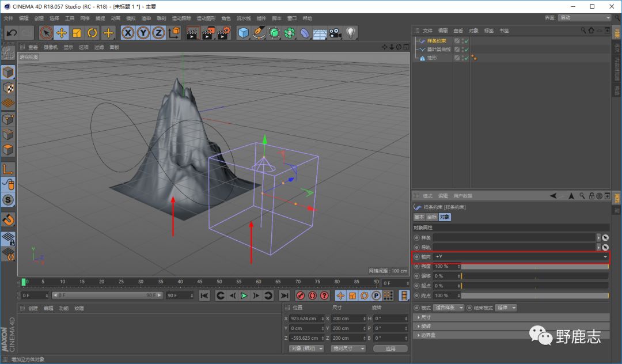Screen dimensions: 622x364
Task: Click the Enable Axis L icon
Action: coord(8,169)
